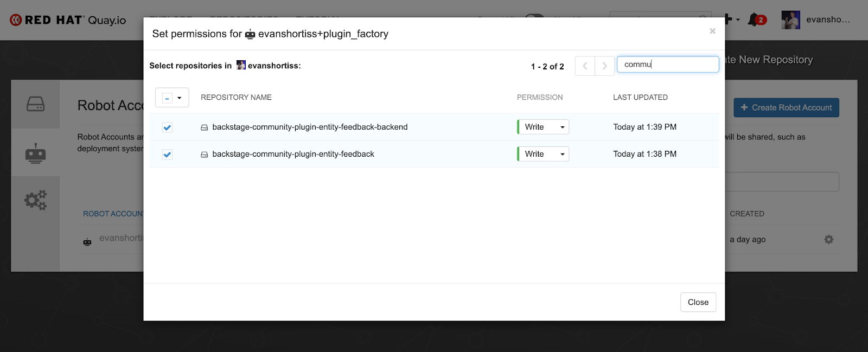This screenshot has width=868, height=352.
Task: Open Write permission dropdown for feedback-backend
Action: (x=543, y=127)
